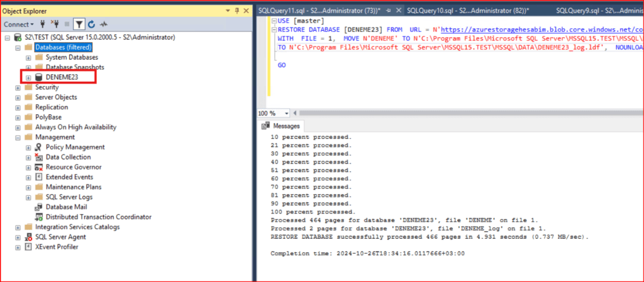
Task: Refresh the Object Explorer tree
Action: pos(92,24)
